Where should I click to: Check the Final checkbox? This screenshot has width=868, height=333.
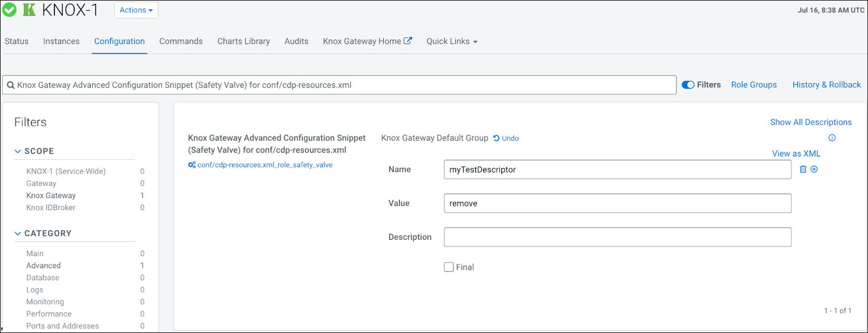tap(449, 267)
